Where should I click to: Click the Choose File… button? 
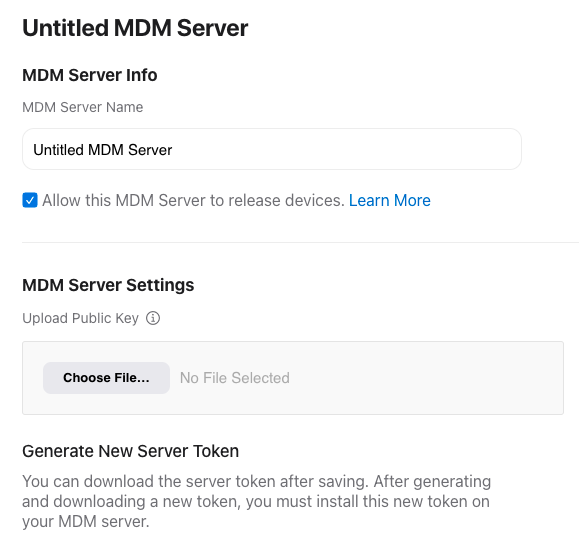(x=106, y=378)
